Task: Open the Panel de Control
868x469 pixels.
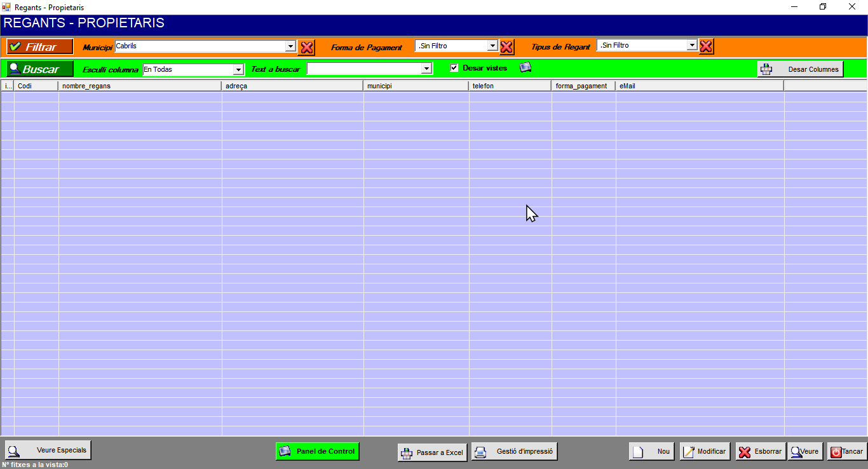Action: coord(318,451)
